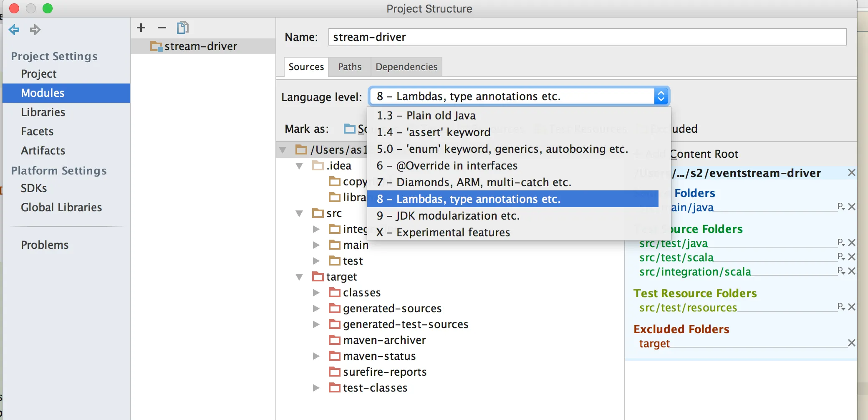Switch to the Dependencies tab

coord(406,67)
